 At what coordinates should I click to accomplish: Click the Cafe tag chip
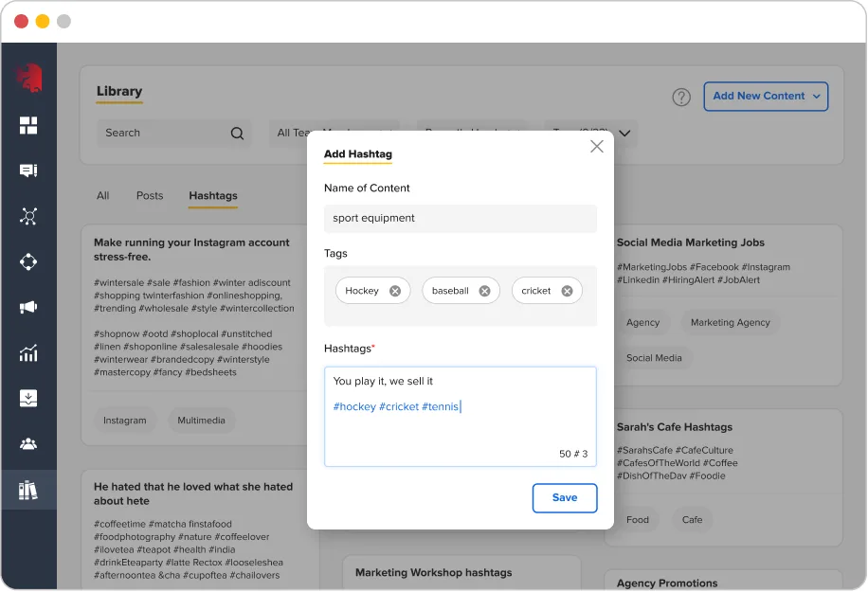692,520
